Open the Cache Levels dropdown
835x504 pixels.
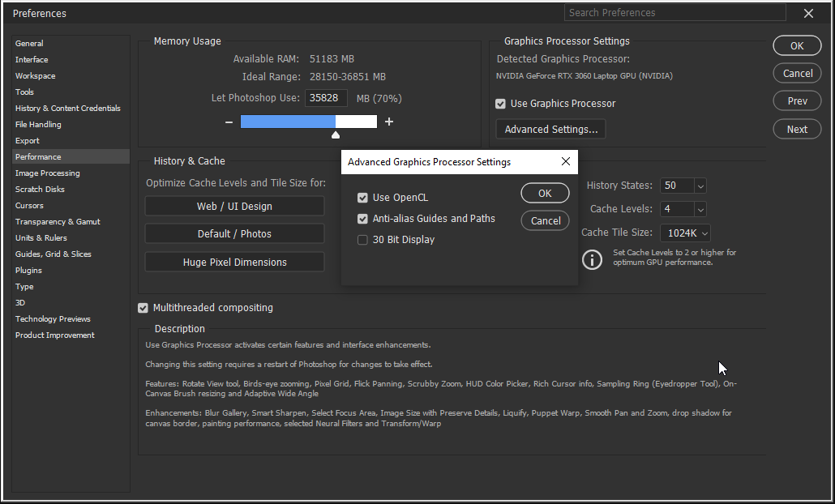tap(700, 209)
